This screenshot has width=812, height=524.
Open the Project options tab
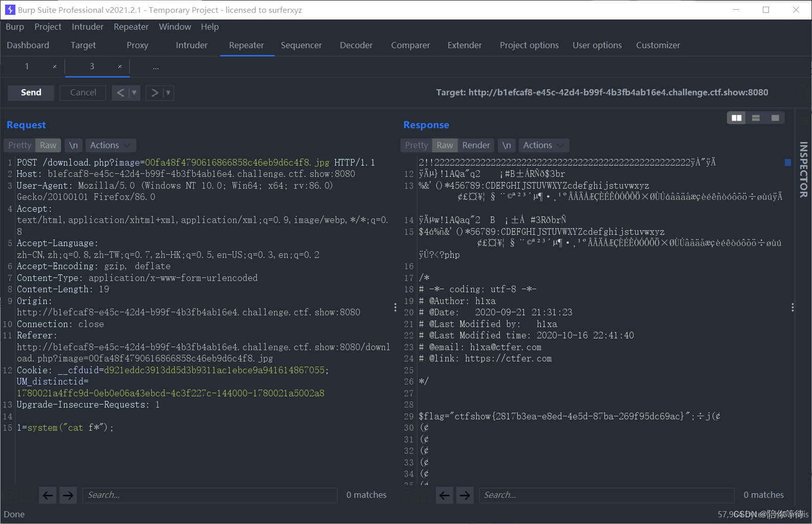tap(529, 45)
